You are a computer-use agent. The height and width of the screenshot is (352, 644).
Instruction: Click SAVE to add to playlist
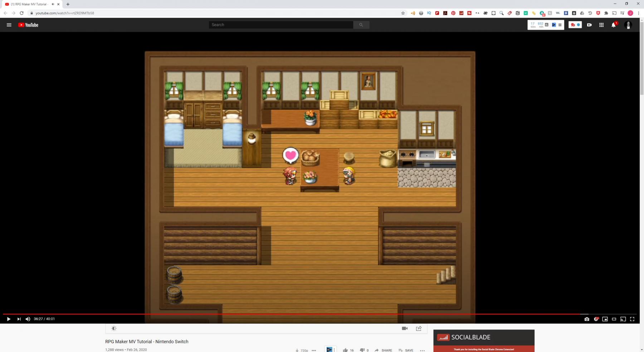[406, 350]
